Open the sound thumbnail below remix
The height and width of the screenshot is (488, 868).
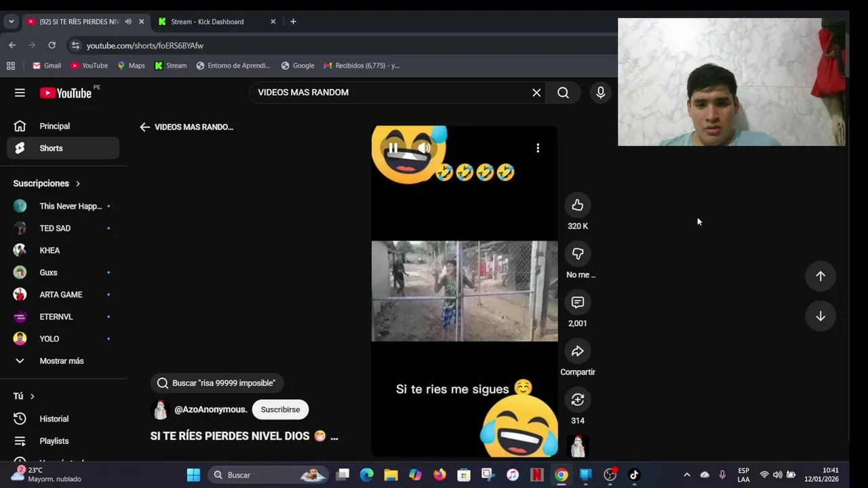coord(578,446)
